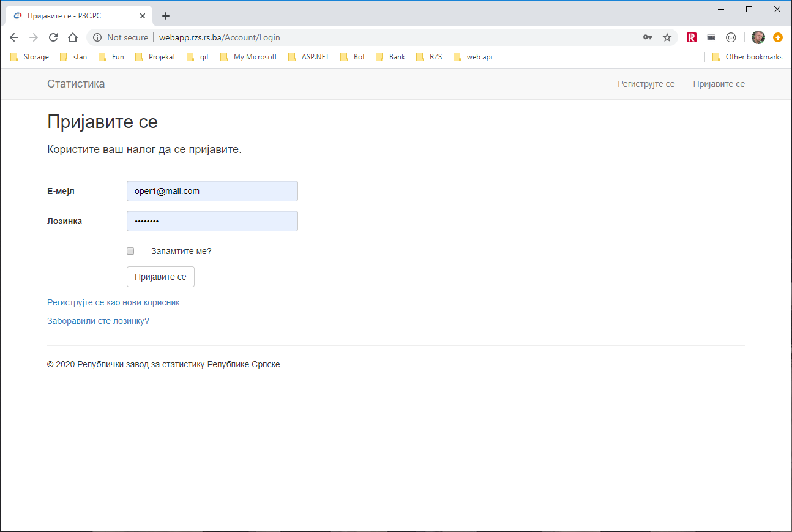
Task: Bookmark this page with the star icon
Action: click(667, 37)
